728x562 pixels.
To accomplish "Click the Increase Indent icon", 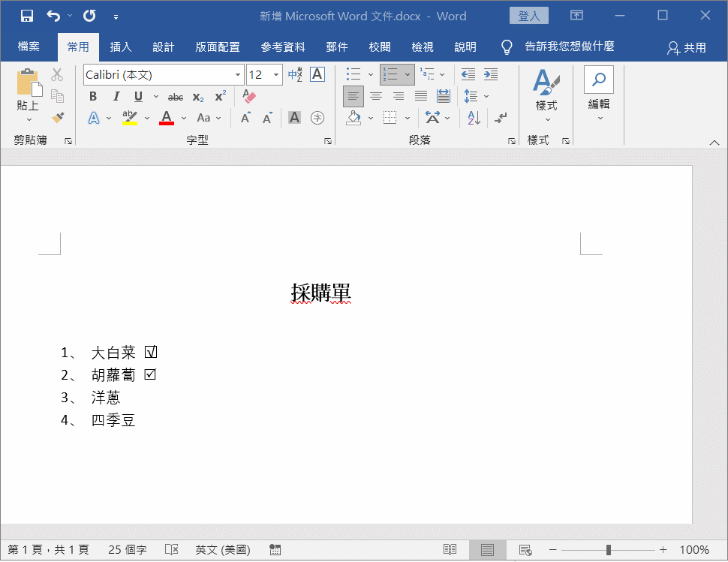I will pos(491,74).
